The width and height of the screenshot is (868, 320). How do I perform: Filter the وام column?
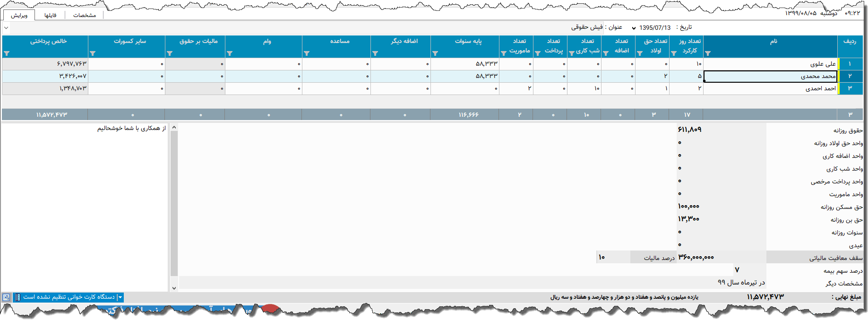230,53
